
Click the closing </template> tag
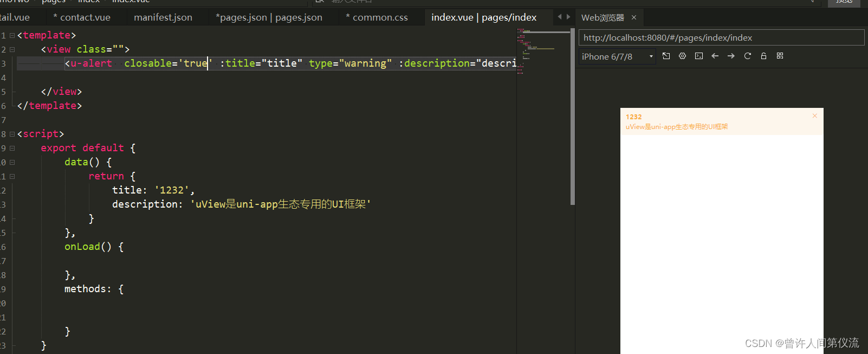[49, 106]
